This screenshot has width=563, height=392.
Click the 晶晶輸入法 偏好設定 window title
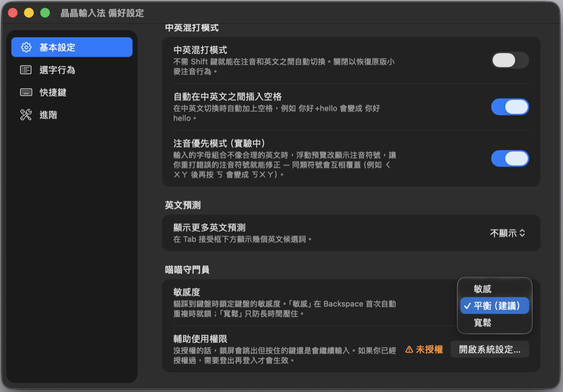click(102, 13)
